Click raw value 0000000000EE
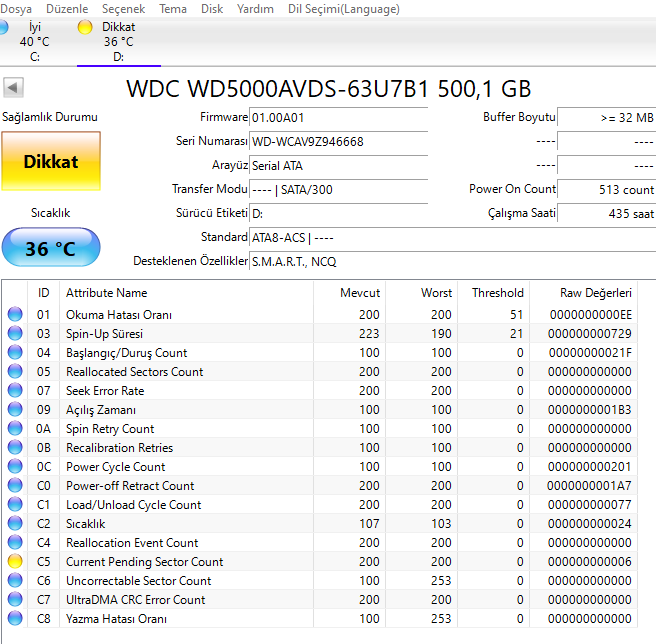Screen dimensions: 656x644 pos(591,315)
